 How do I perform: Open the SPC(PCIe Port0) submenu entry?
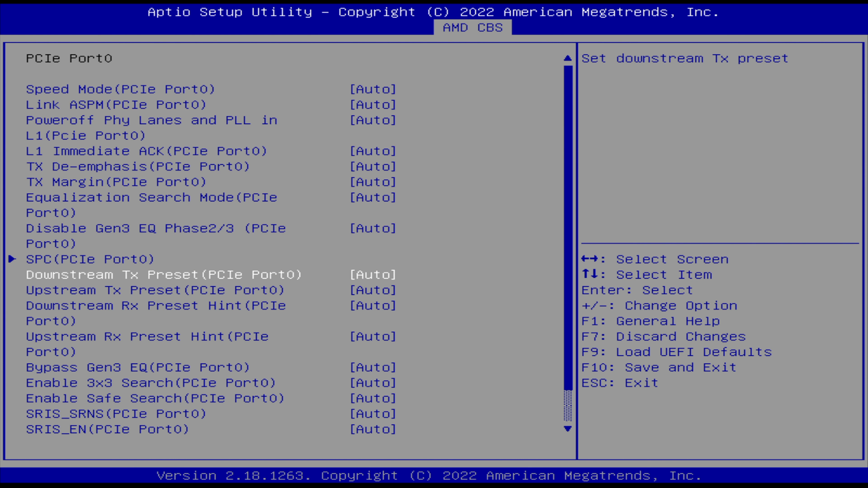(90, 259)
